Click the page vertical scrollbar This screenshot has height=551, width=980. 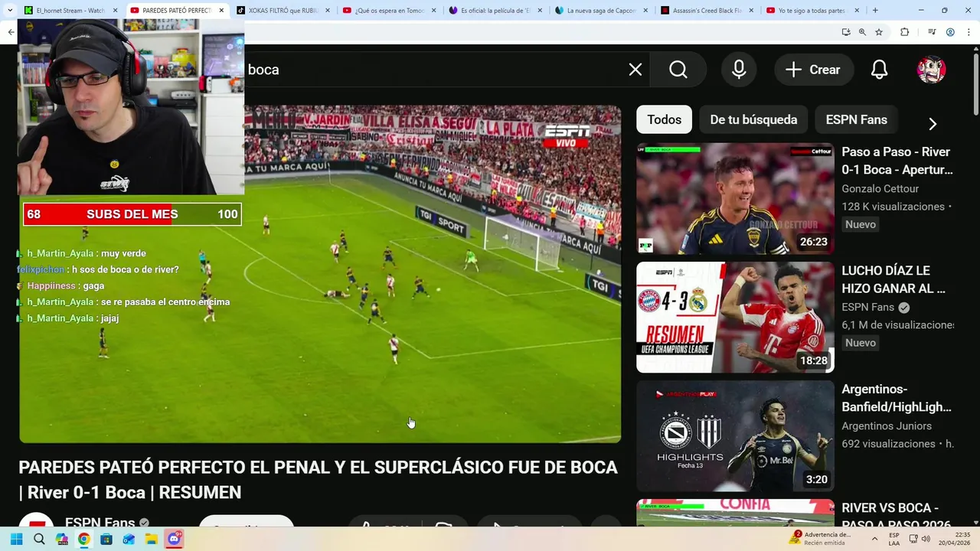[975, 84]
